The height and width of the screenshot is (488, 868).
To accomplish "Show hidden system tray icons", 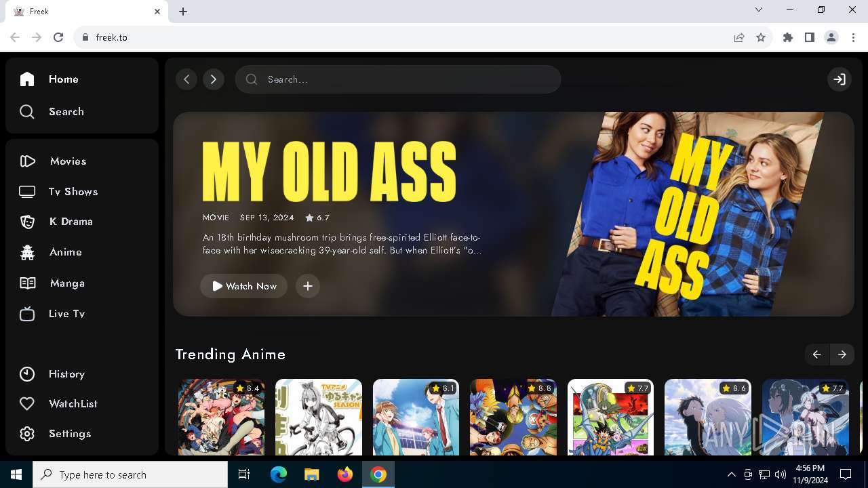I will point(731,474).
